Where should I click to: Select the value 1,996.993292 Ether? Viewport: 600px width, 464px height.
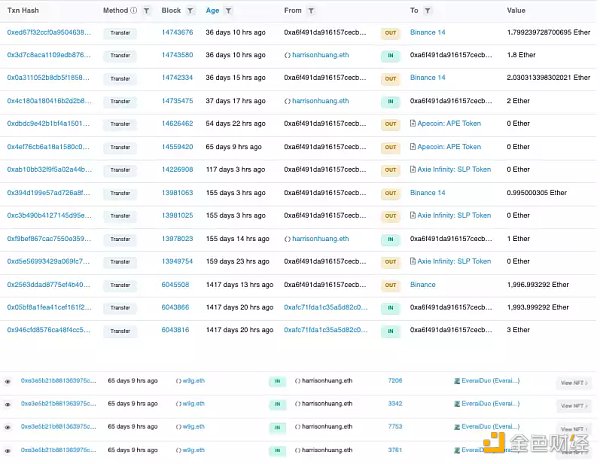(538, 285)
